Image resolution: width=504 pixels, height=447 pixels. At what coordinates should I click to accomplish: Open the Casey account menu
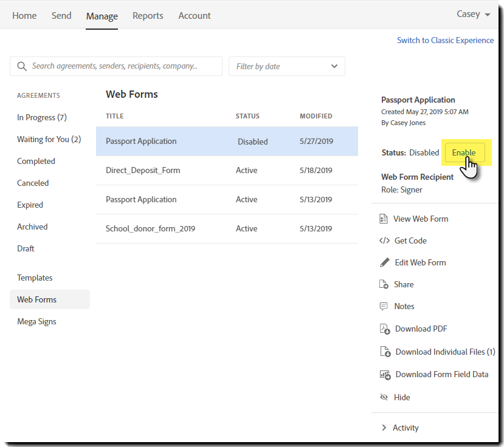point(473,14)
